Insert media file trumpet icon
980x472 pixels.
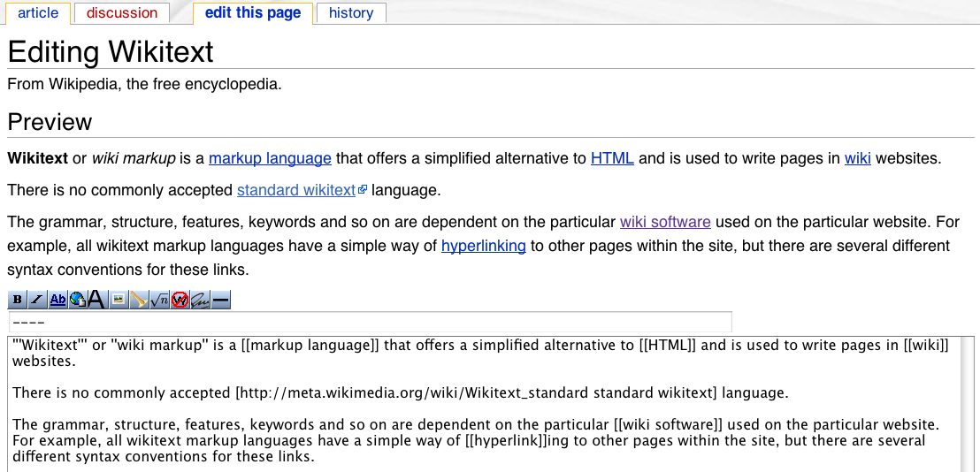coord(139,300)
